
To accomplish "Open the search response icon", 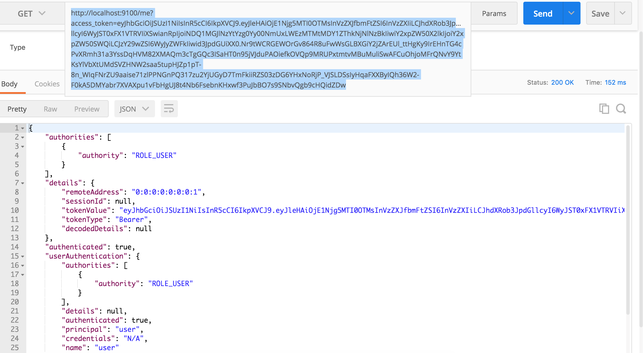I will tap(621, 109).
